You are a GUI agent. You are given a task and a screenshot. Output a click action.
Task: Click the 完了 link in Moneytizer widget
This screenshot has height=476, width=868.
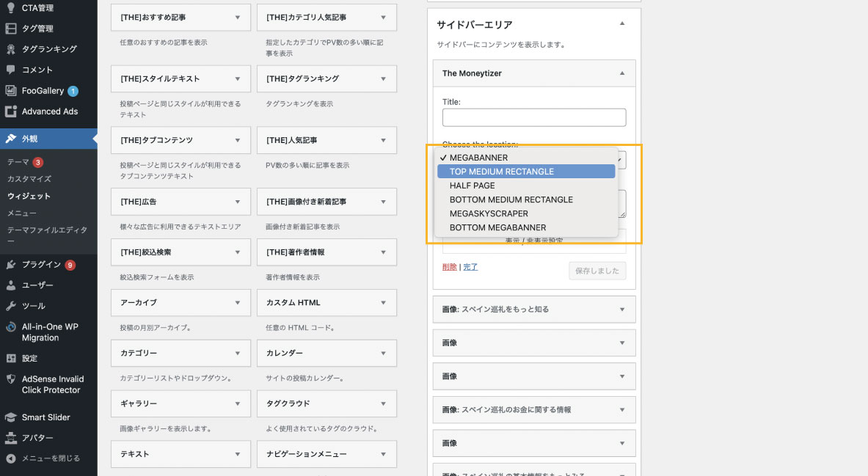pos(470,267)
